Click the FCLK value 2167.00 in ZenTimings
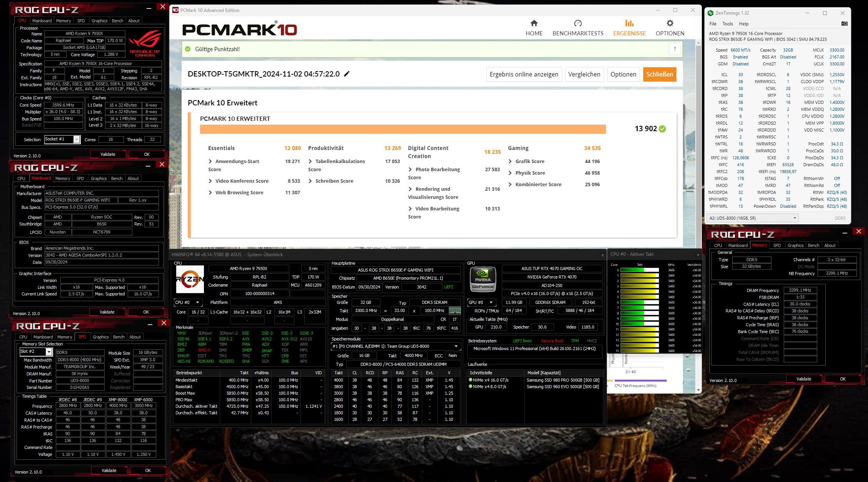Image resolution: width=868 pixels, height=482 pixels. click(837, 57)
